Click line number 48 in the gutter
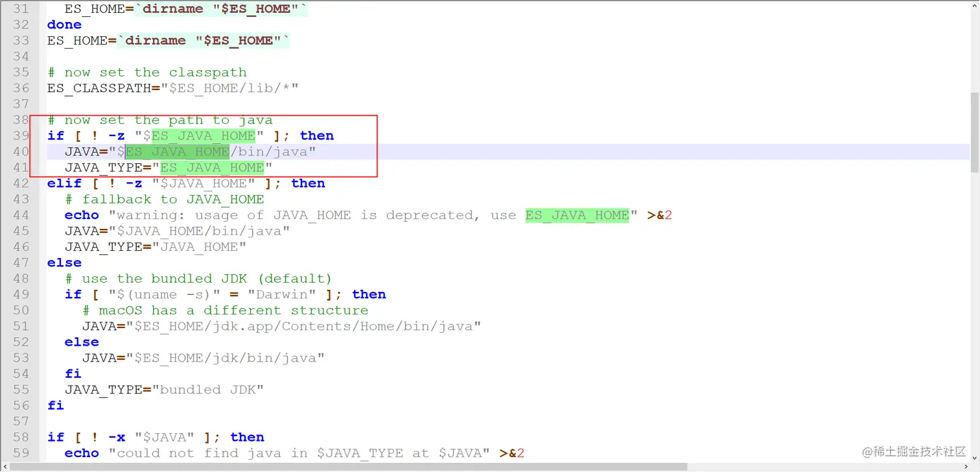This screenshot has width=980, height=472. click(x=21, y=279)
